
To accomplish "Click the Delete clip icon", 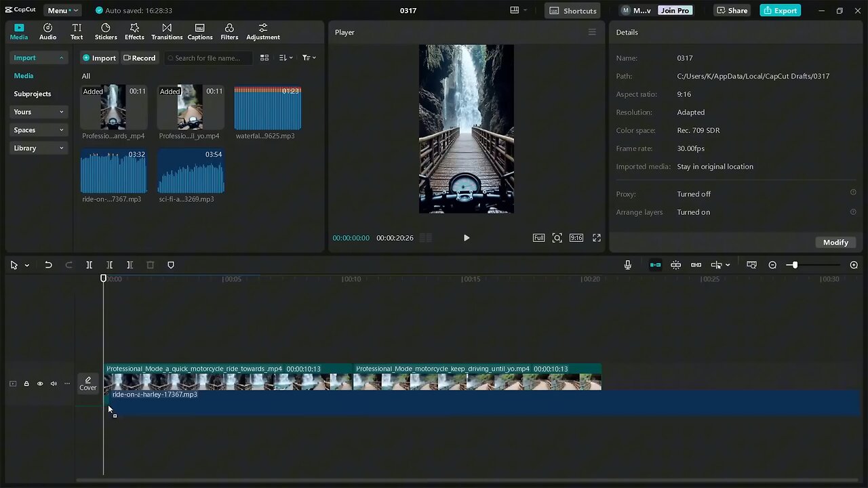I will coord(151,265).
